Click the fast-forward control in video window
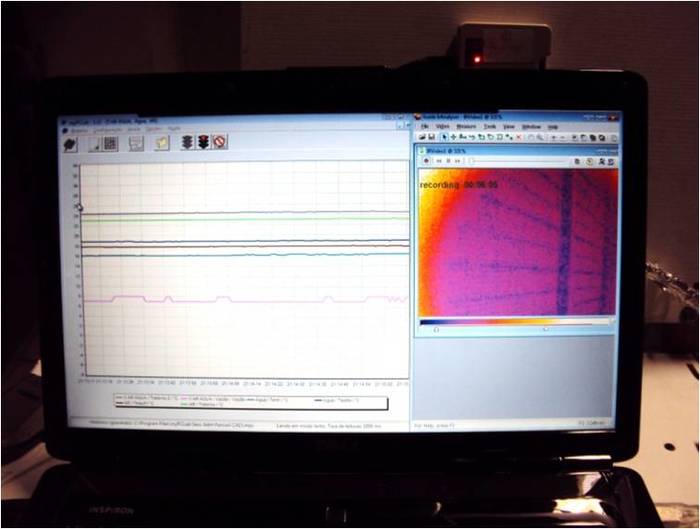Screen dimensions: 700x529 coord(457,161)
